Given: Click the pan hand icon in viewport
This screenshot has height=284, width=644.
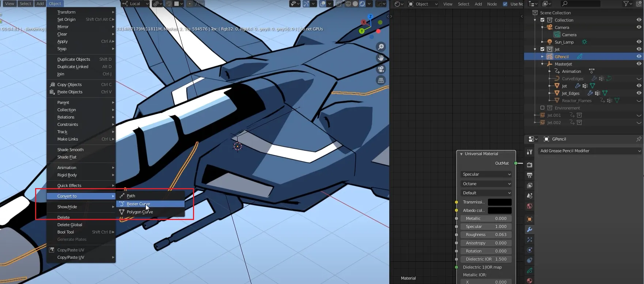Looking at the screenshot, I should pos(381,58).
